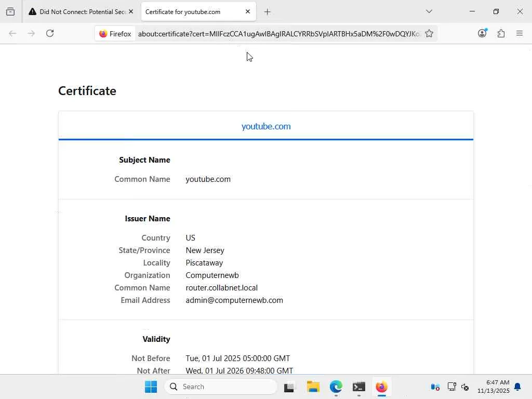Close the Certificate for youtube.com tab

(248, 11)
